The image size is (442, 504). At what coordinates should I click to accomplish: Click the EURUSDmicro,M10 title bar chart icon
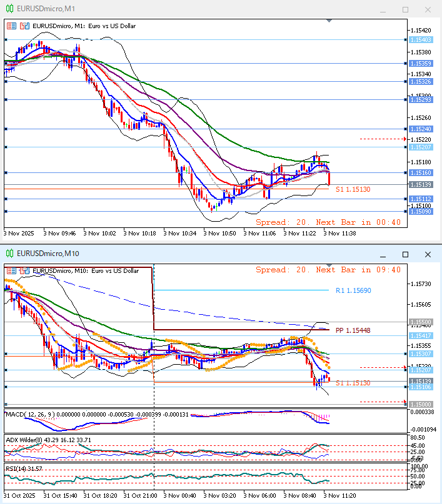tap(9, 254)
